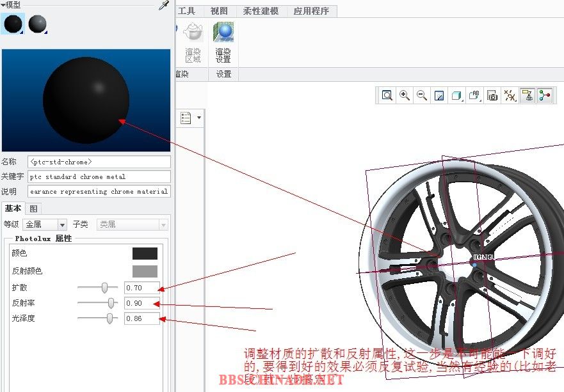Image resolution: width=564 pixels, height=392 pixels.
Task: Toggle the spin center display
Action: pos(545,95)
